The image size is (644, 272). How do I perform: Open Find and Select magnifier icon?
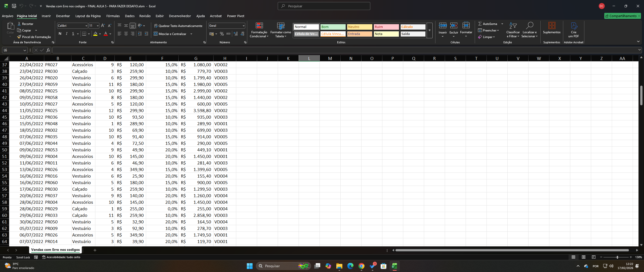pos(530,26)
